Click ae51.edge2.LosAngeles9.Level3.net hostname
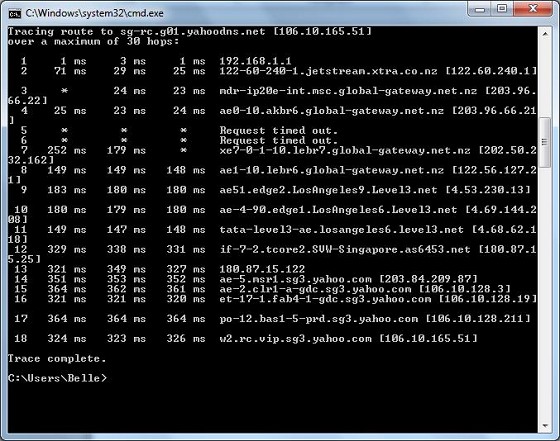The width and height of the screenshot is (560, 441). (328, 190)
